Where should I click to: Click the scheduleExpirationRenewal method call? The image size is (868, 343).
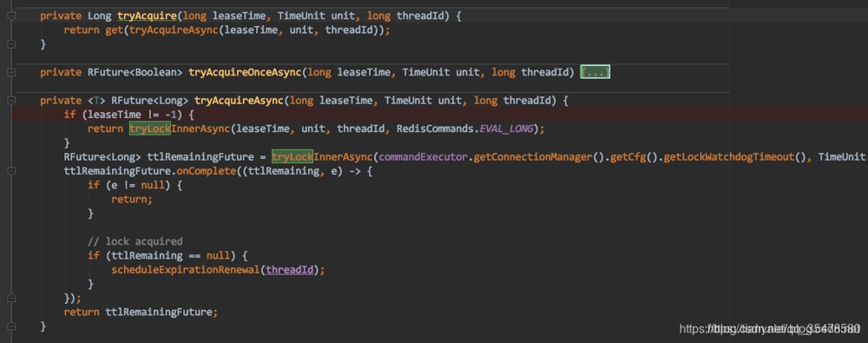pos(186,270)
